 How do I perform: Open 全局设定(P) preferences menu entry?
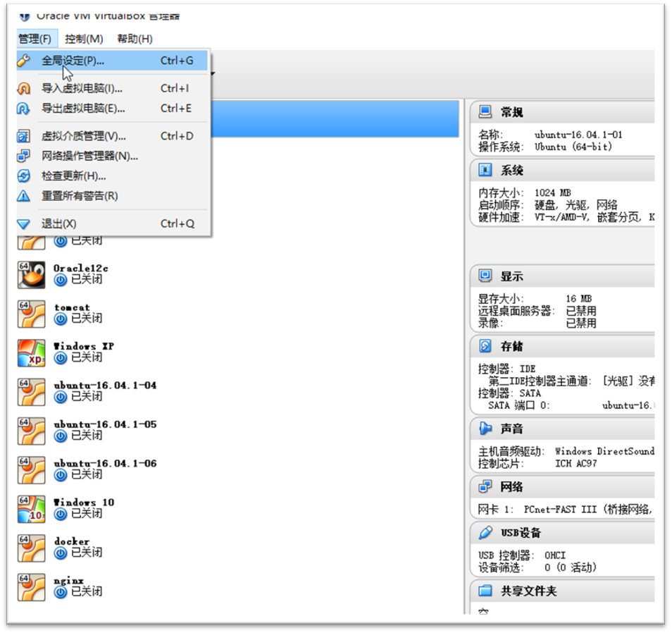point(112,61)
